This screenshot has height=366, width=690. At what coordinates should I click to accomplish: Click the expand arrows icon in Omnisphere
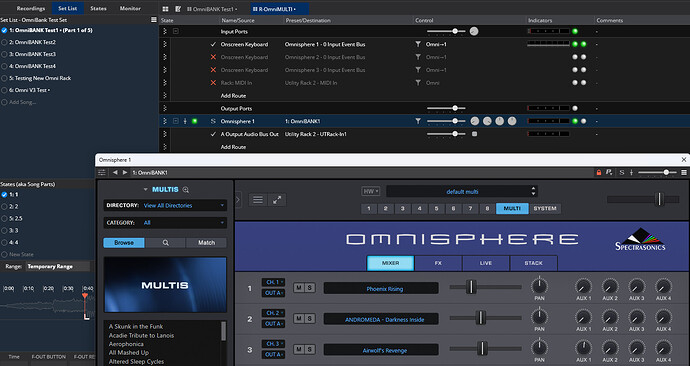pyautogui.click(x=277, y=200)
